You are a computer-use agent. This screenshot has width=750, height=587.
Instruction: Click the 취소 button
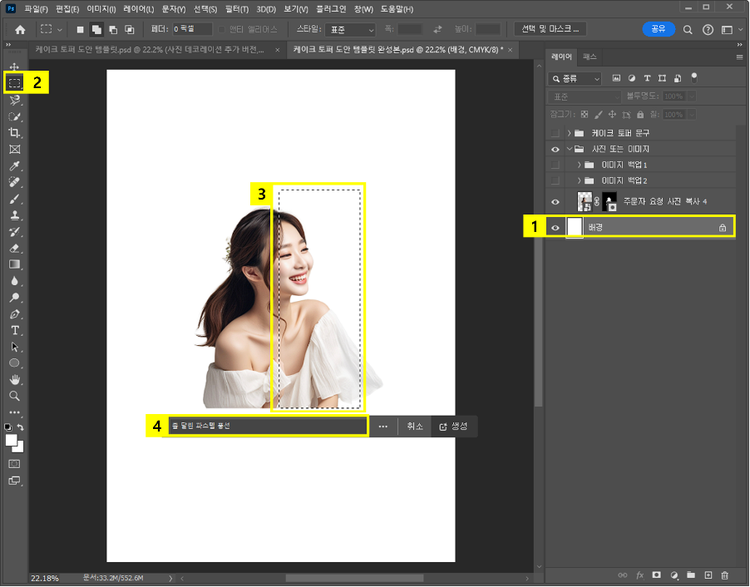coord(414,426)
